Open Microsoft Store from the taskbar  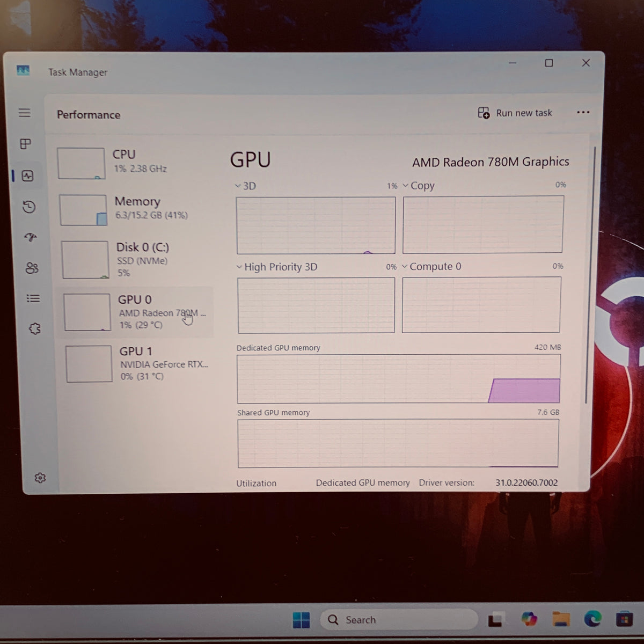tap(624, 619)
